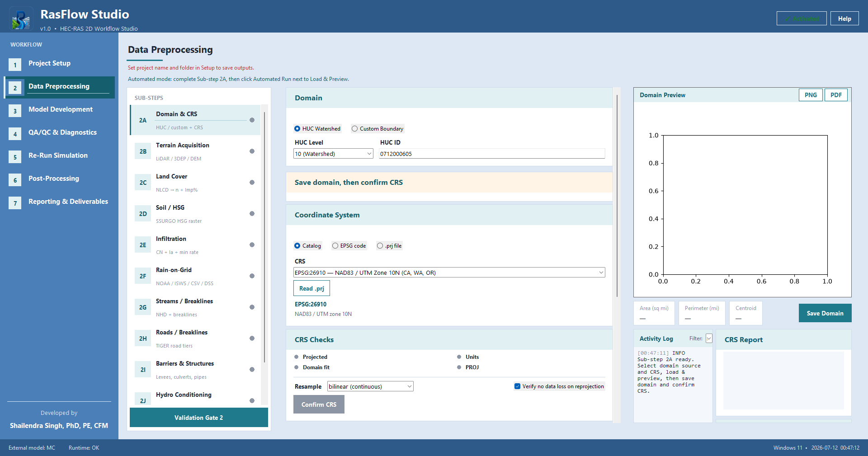Click the step 6 number badge
Viewport: 868px width, 456px height.
click(15, 180)
